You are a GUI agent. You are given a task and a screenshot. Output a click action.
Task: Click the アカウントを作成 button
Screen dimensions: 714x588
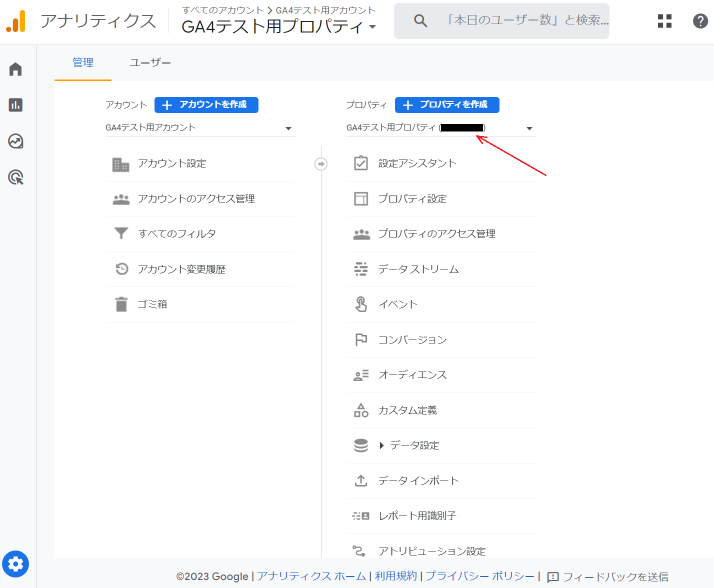[206, 104]
